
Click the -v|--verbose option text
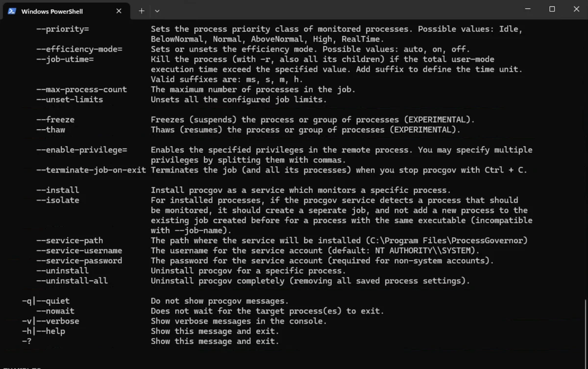click(x=51, y=321)
